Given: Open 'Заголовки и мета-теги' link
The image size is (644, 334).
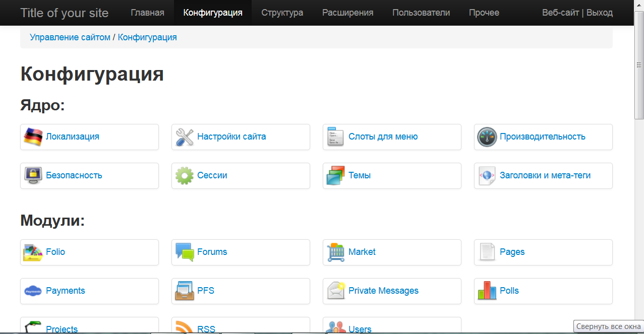Looking at the screenshot, I should [545, 175].
